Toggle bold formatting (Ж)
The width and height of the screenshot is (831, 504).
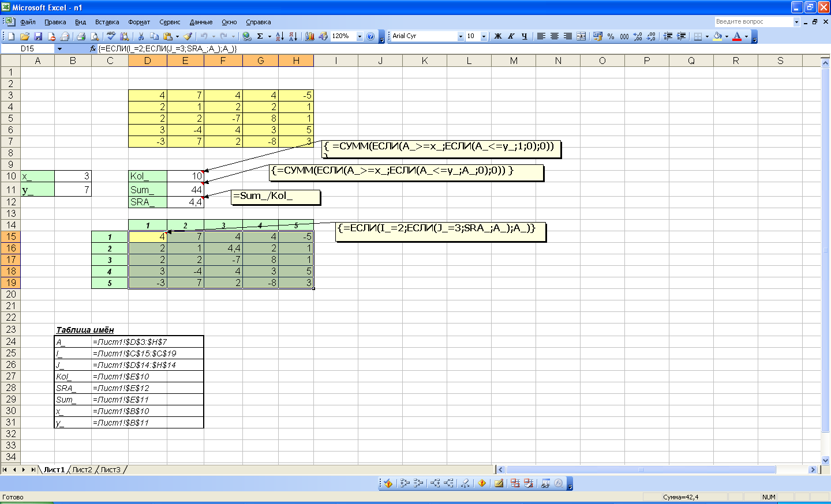[x=498, y=36]
